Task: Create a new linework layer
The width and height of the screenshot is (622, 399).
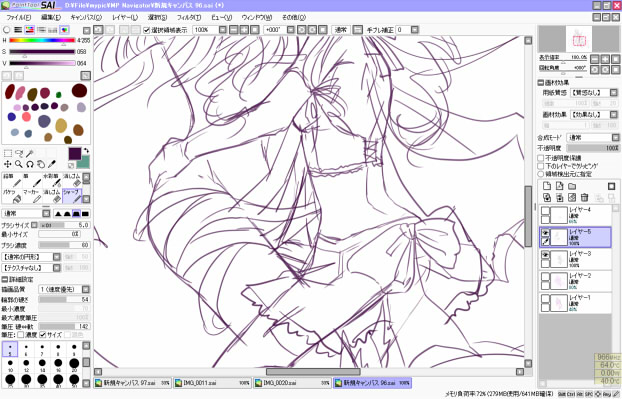Action: [x=559, y=186]
